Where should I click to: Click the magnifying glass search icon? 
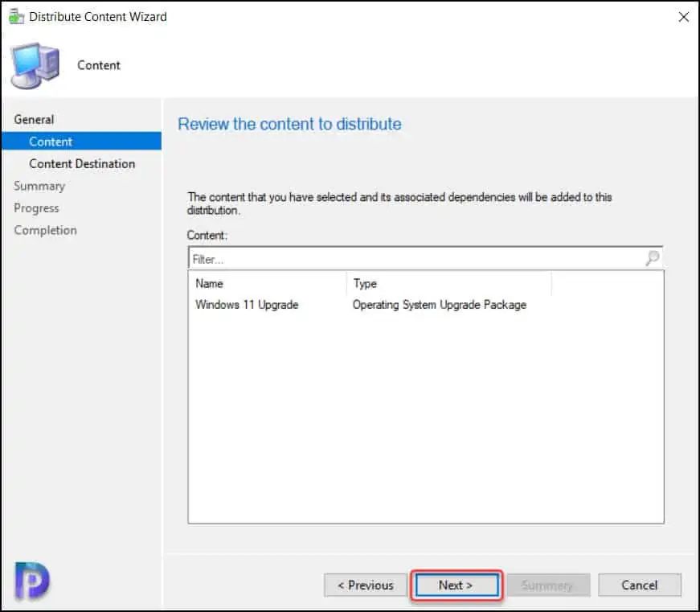[653, 258]
